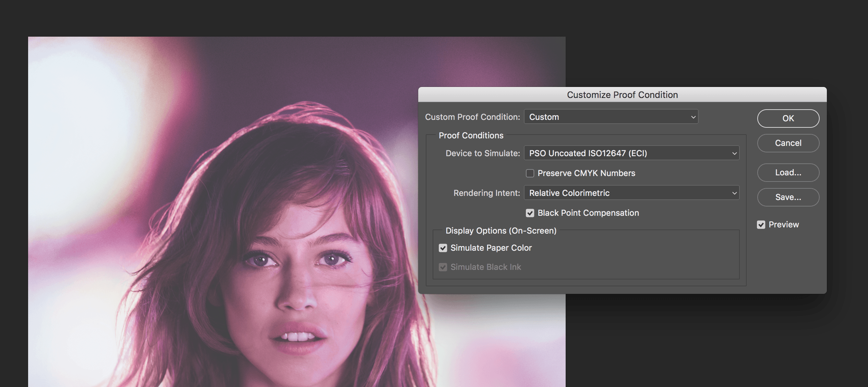Click the Load... button
The width and height of the screenshot is (868, 387).
788,172
